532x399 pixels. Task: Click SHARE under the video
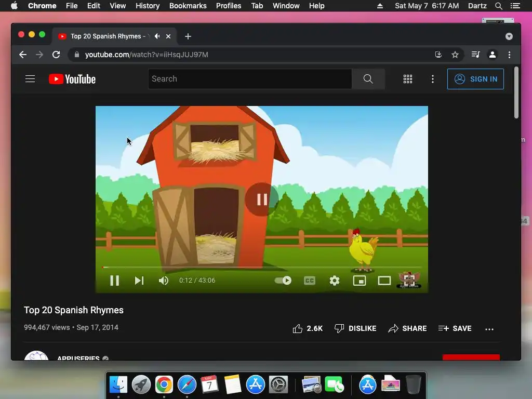pyautogui.click(x=407, y=328)
